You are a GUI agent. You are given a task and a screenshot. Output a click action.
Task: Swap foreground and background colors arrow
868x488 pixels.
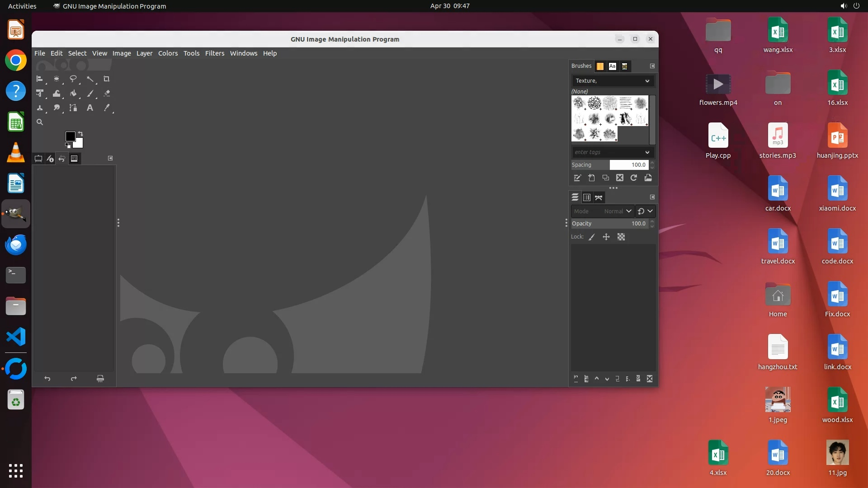pyautogui.click(x=80, y=134)
